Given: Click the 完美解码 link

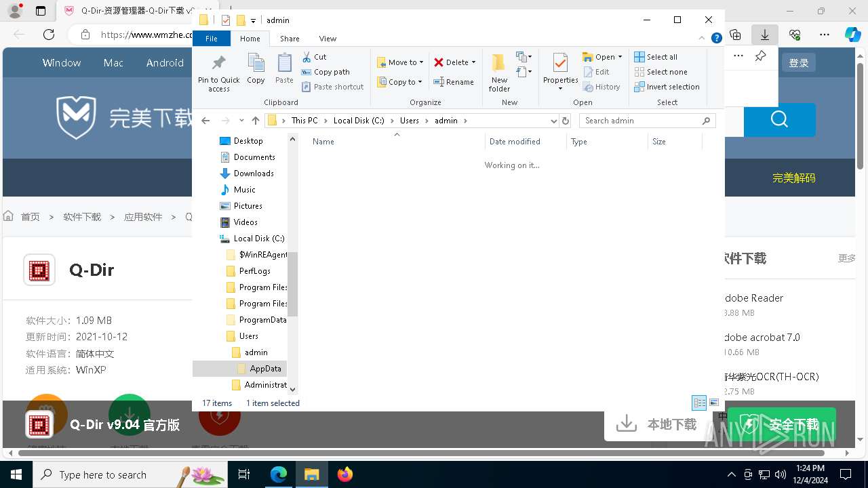Looking at the screenshot, I should coord(793,178).
